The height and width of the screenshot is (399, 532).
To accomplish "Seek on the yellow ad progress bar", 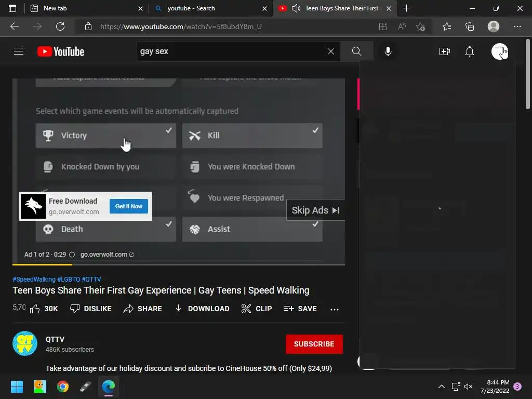I will tap(179, 264).
